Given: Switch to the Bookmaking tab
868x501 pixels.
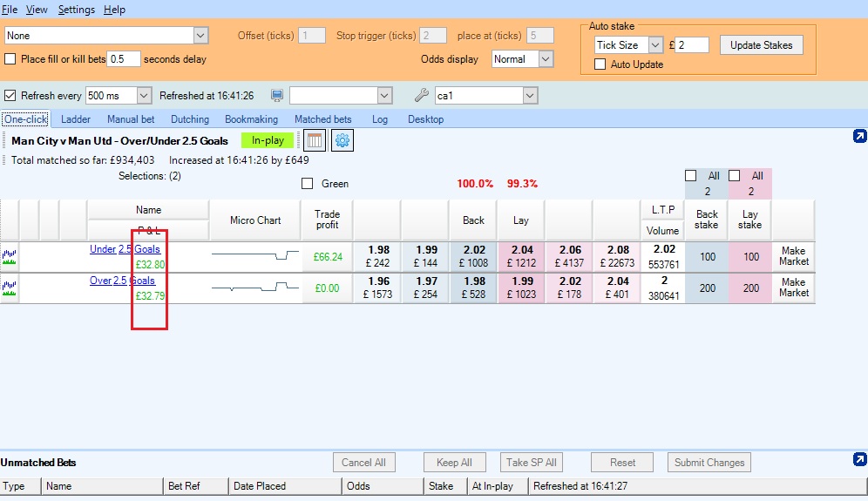Looking at the screenshot, I should pyautogui.click(x=251, y=119).
